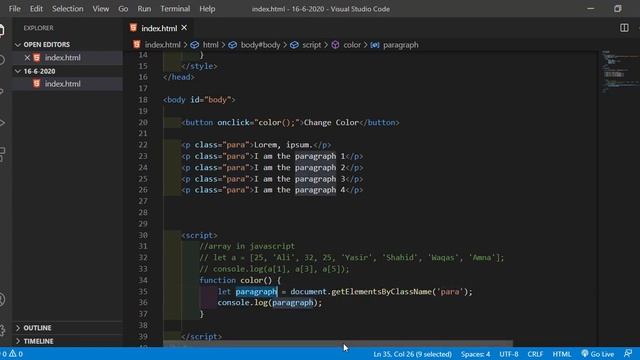The height and width of the screenshot is (360, 640).
Task: Open the Run menu
Action: point(144,9)
